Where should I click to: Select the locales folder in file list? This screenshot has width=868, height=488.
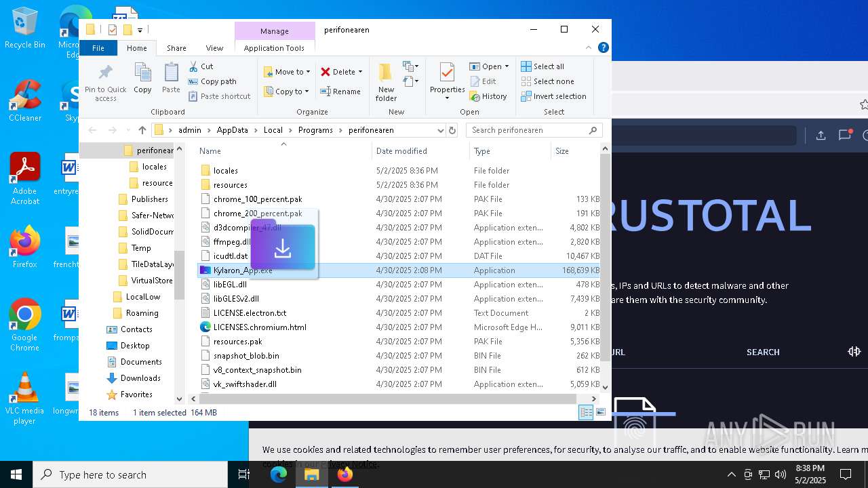point(225,171)
